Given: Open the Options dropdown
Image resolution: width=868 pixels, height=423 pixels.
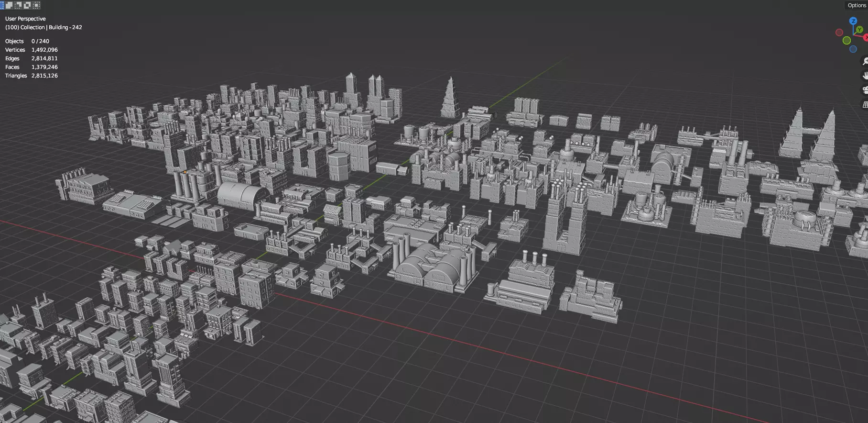Looking at the screenshot, I should pos(857,5).
